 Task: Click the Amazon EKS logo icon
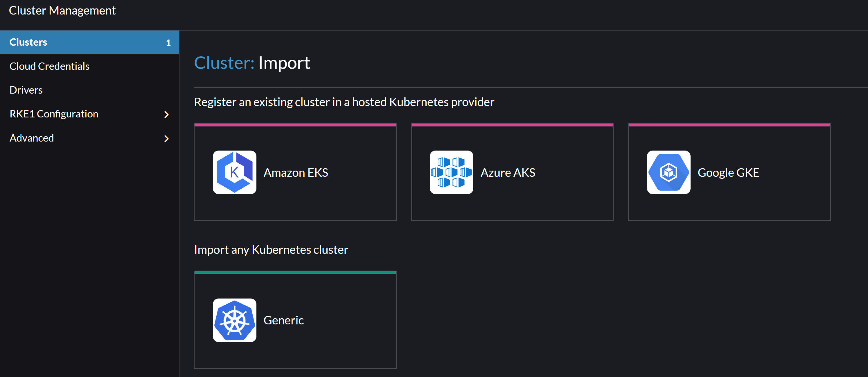[x=235, y=172]
